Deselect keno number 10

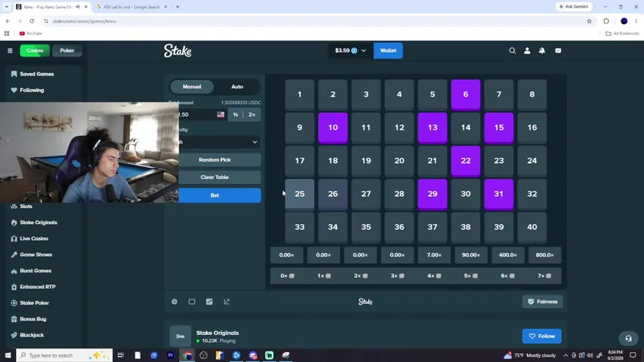[x=333, y=127]
